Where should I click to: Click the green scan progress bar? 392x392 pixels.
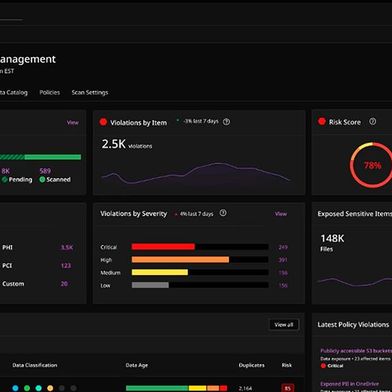(40, 157)
